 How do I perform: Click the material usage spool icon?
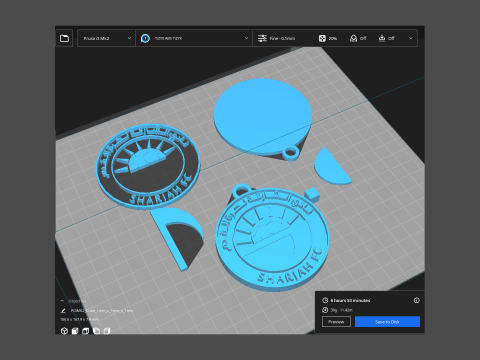coord(325,310)
